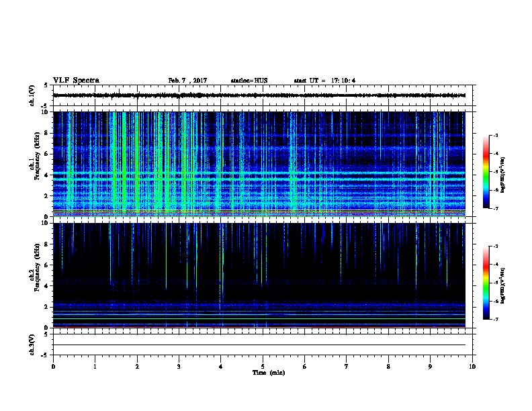The width and height of the screenshot is (532, 411).
Task: Click the "6" kHz tick of ch.2 spectrogram
Action: (46, 265)
